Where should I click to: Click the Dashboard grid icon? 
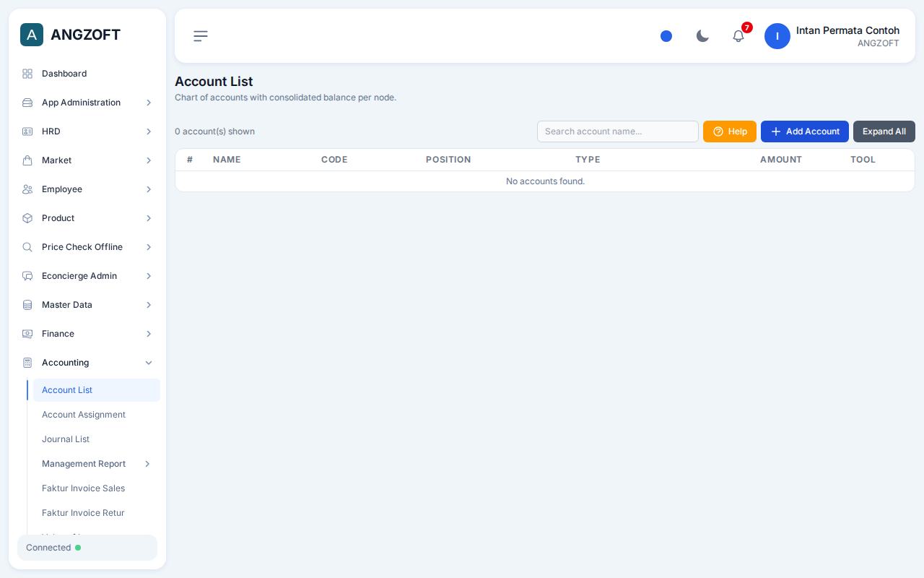(x=27, y=74)
